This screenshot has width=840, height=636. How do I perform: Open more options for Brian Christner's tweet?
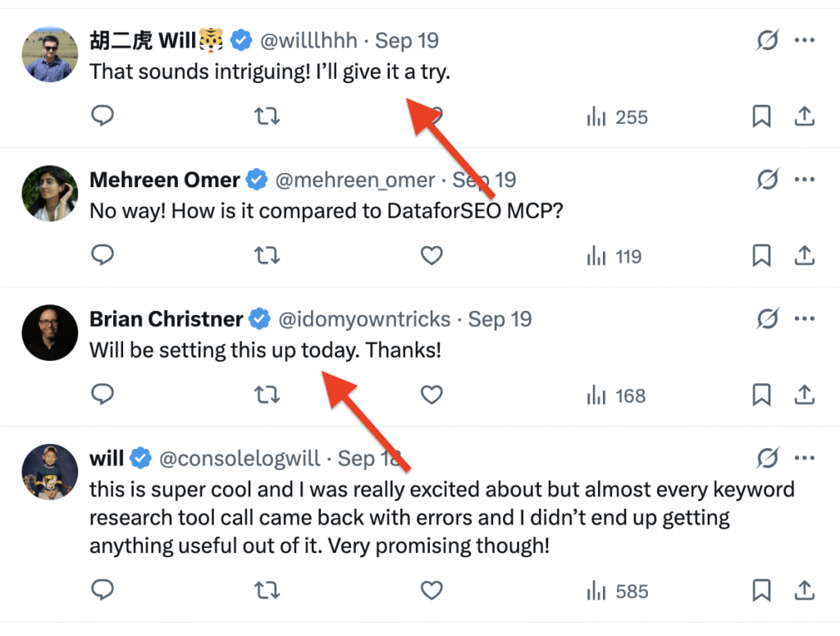point(805,318)
